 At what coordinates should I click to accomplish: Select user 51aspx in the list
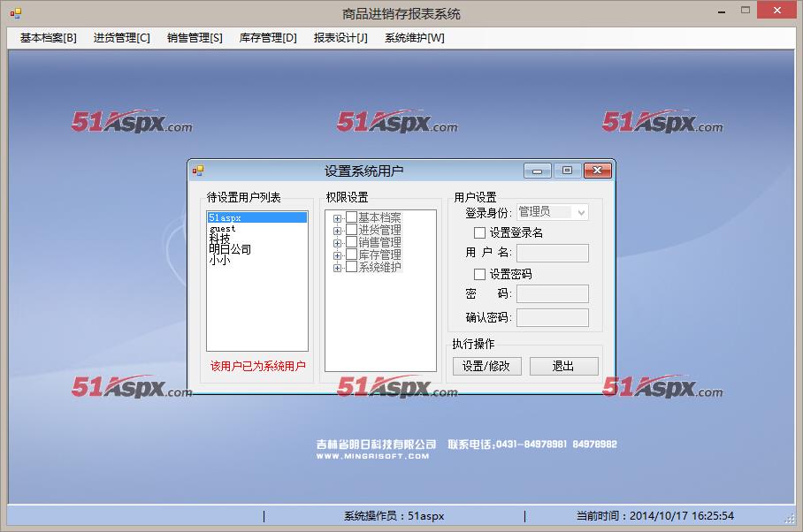[257, 217]
